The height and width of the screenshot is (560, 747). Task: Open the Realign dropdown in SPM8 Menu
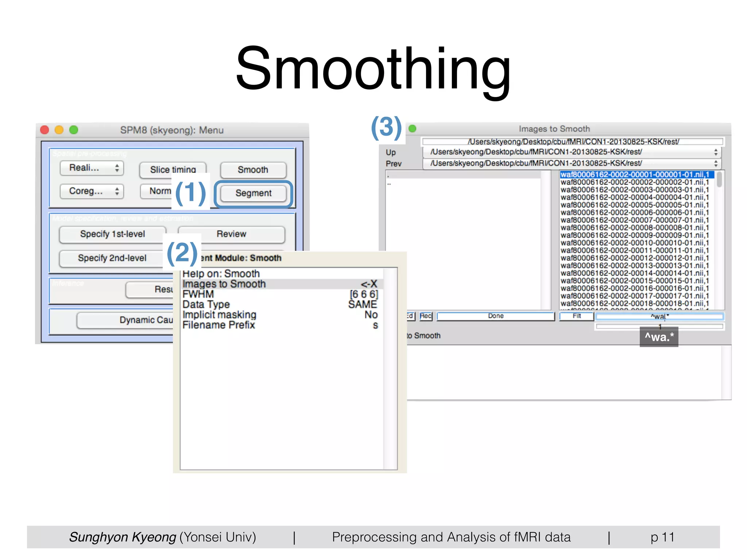click(92, 168)
